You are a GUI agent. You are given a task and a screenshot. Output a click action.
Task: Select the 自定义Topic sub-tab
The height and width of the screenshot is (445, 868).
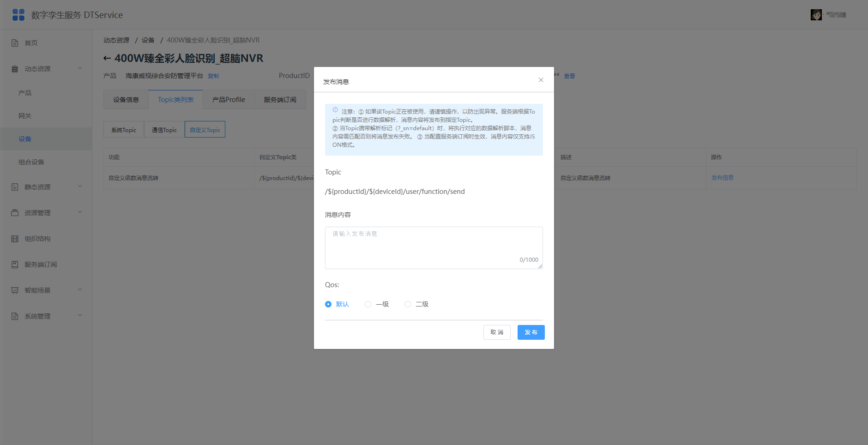[205, 130]
